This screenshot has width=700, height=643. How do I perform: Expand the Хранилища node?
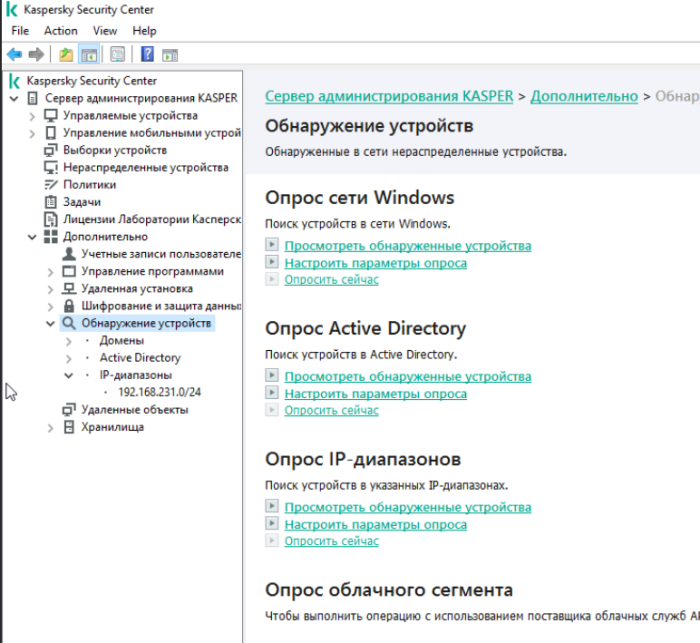tap(50, 428)
